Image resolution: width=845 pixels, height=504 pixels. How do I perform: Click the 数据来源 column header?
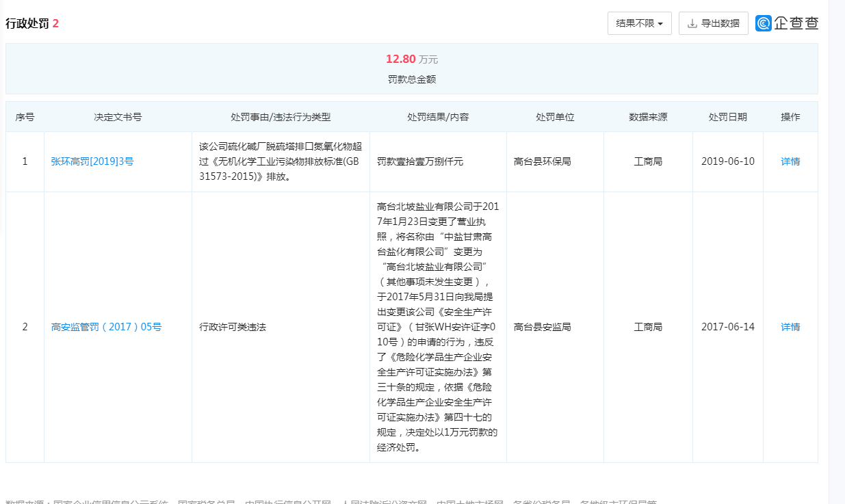click(x=648, y=117)
